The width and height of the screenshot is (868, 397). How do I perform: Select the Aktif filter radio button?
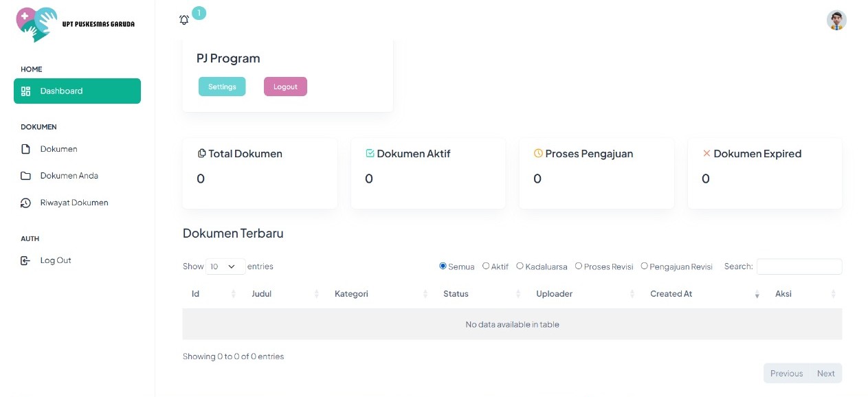point(487,265)
